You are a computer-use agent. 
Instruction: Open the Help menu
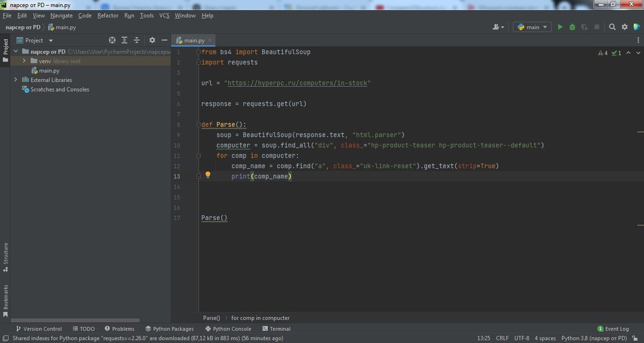[208, 16]
